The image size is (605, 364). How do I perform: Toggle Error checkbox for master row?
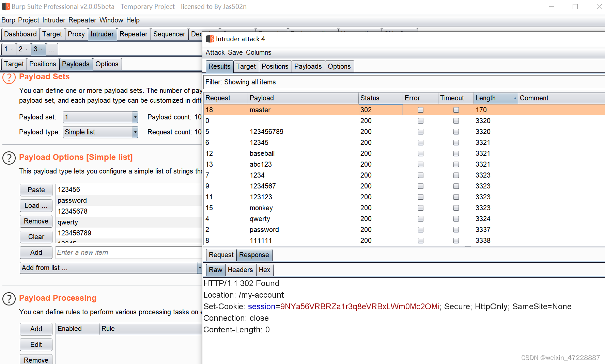(421, 110)
